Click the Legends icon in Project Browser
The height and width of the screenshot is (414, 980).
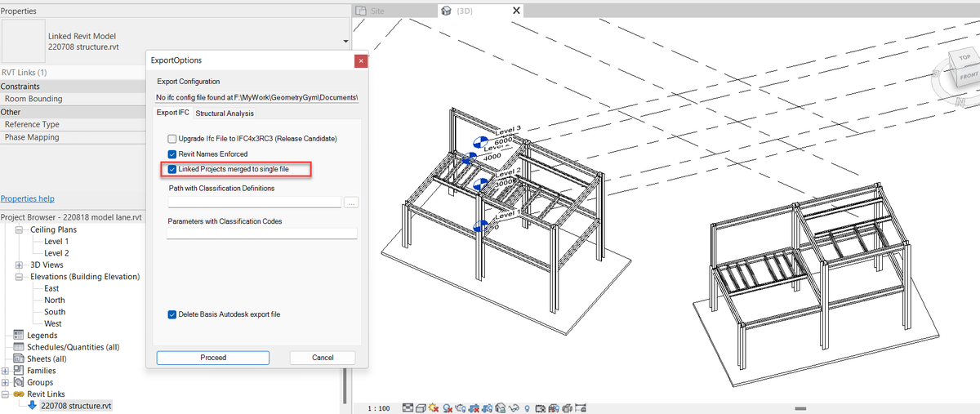pos(20,336)
